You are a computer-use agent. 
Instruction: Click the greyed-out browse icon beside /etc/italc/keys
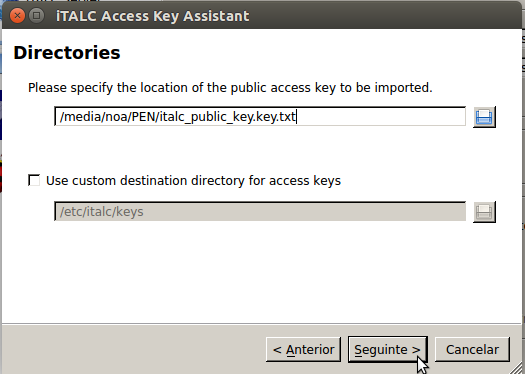[484, 212]
